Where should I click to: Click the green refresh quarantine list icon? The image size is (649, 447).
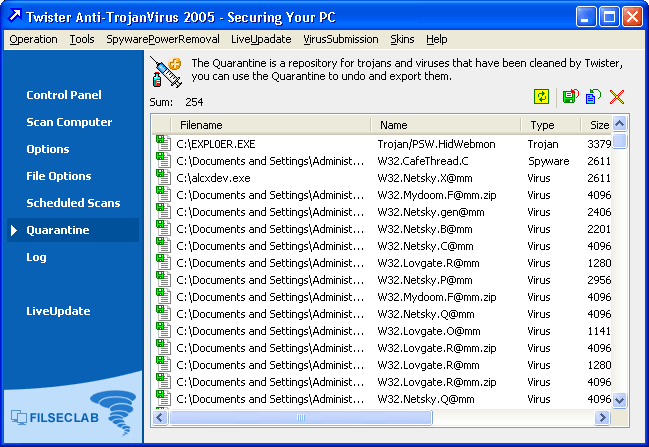point(541,97)
